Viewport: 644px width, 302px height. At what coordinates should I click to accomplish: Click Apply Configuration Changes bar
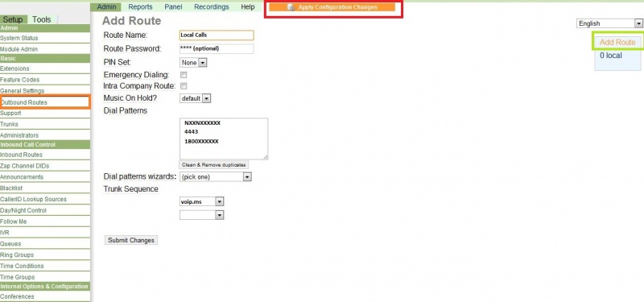point(332,7)
